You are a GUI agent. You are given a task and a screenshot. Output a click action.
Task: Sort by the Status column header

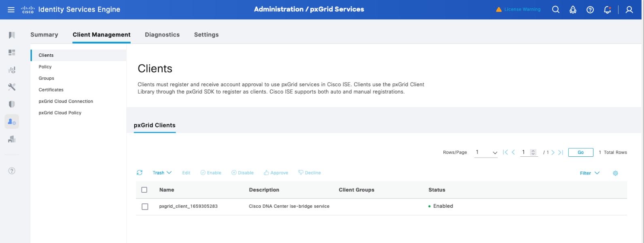437,190
